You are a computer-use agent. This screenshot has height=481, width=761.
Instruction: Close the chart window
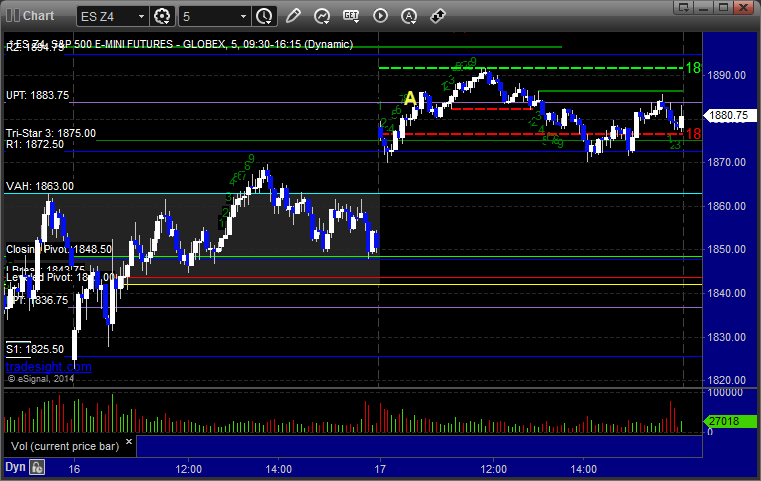pos(743,7)
